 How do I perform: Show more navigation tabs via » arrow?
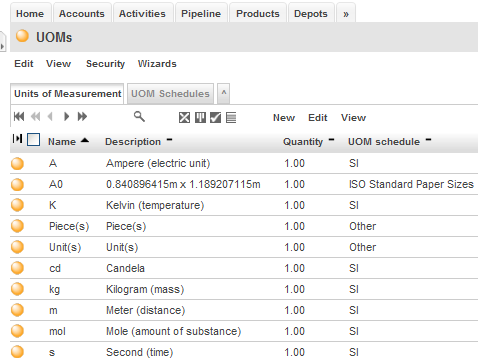346,14
